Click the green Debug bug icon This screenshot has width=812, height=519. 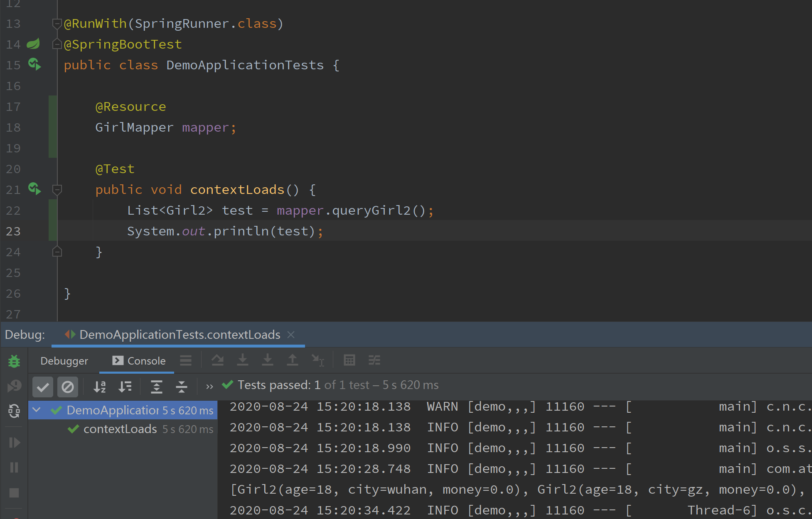(x=14, y=361)
